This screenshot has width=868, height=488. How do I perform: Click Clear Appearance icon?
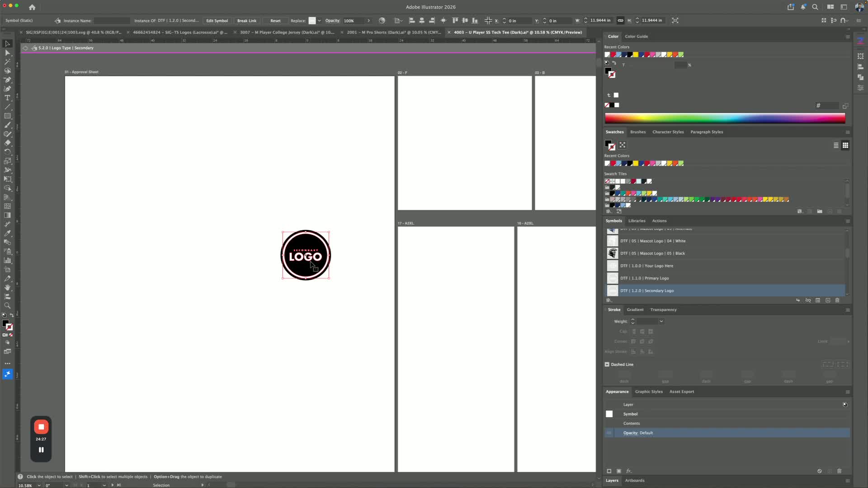(x=820, y=471)
